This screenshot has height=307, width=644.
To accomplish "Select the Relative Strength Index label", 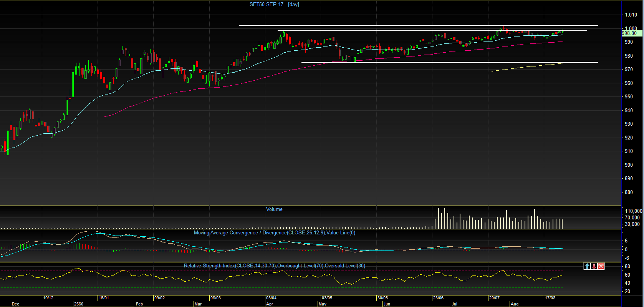I will pos(275,266).
